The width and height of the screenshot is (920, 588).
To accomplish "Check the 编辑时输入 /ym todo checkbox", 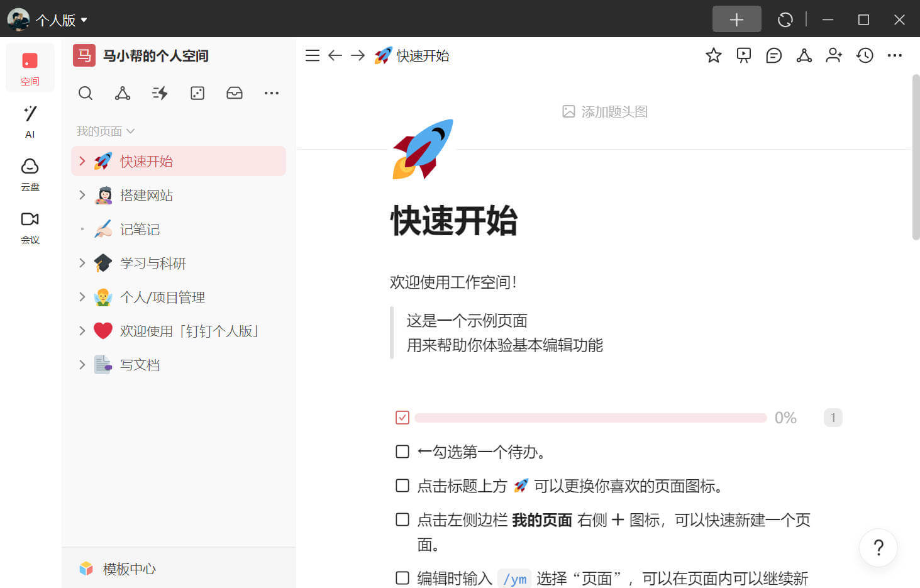I will pyautogui.click(x=402, y=578).
